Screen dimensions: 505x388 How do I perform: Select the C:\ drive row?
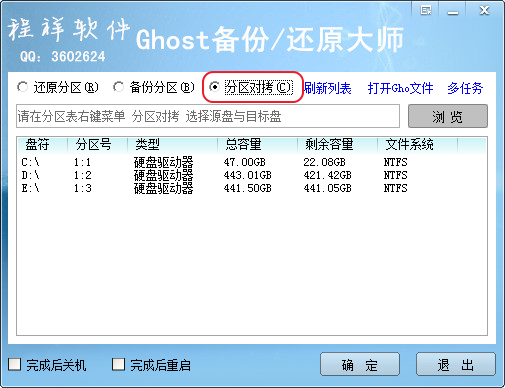click(x=252, y=162)
